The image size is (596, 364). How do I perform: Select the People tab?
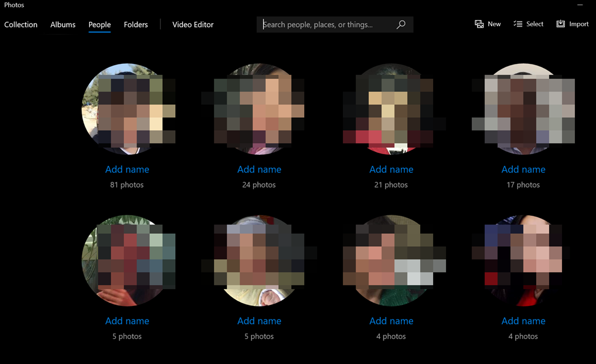(100, 25)
